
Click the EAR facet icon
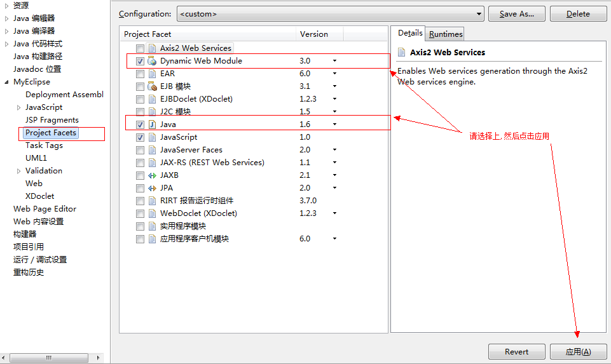click(x=152, y=74)
